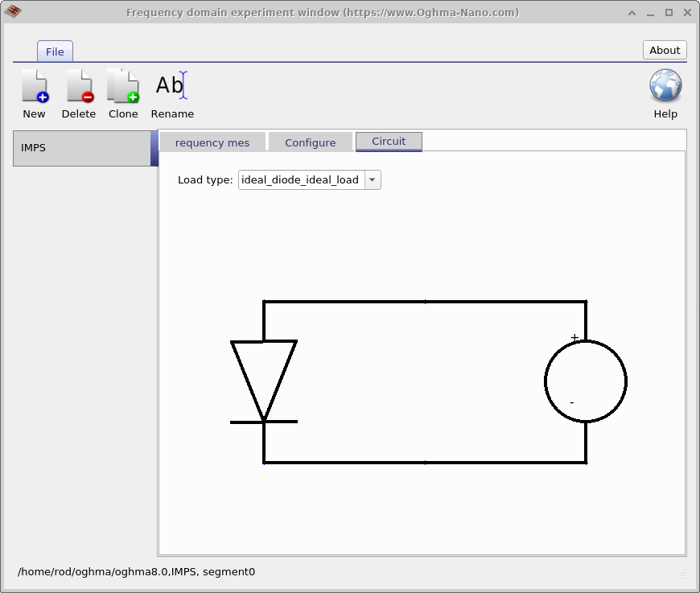This screenshot has height=593, width=700.
Task: Open Help via the globe icon
Action: click(665, 86)
